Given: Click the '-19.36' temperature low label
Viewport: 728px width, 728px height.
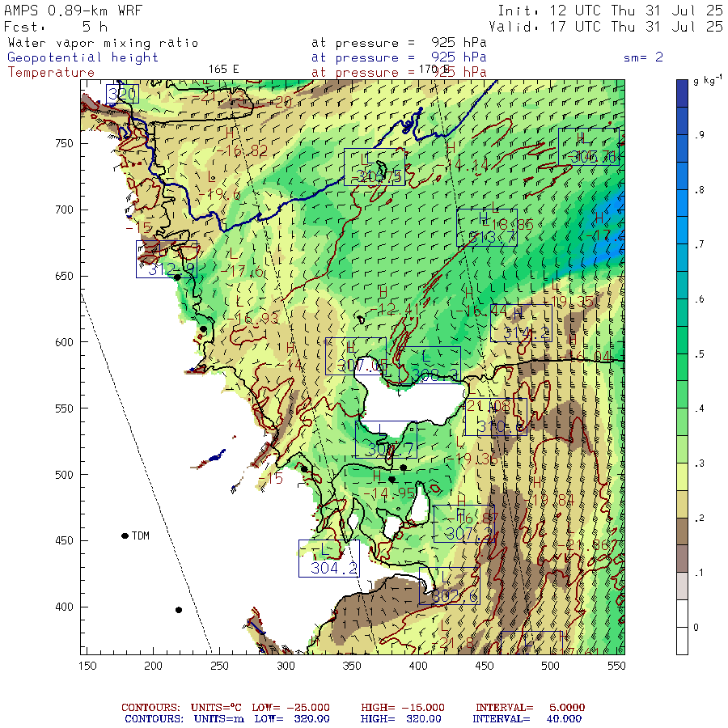Looking at the screenshot, I should pos(472,459).
